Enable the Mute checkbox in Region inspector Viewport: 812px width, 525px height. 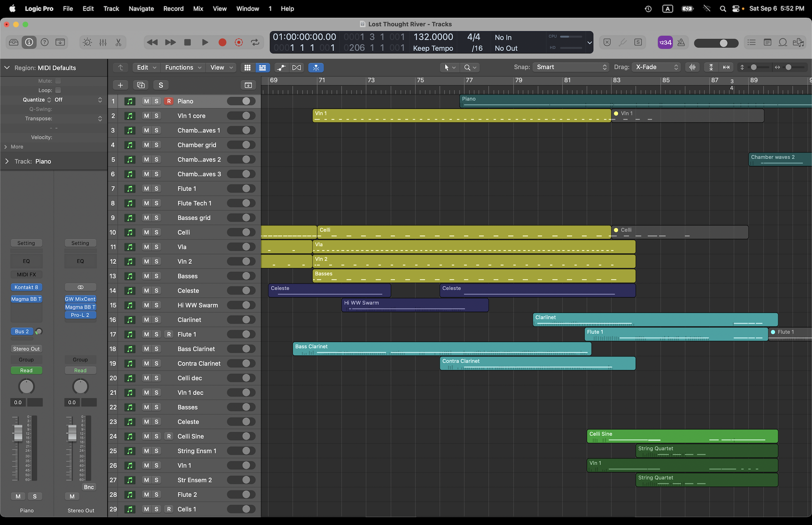point(58,81)
